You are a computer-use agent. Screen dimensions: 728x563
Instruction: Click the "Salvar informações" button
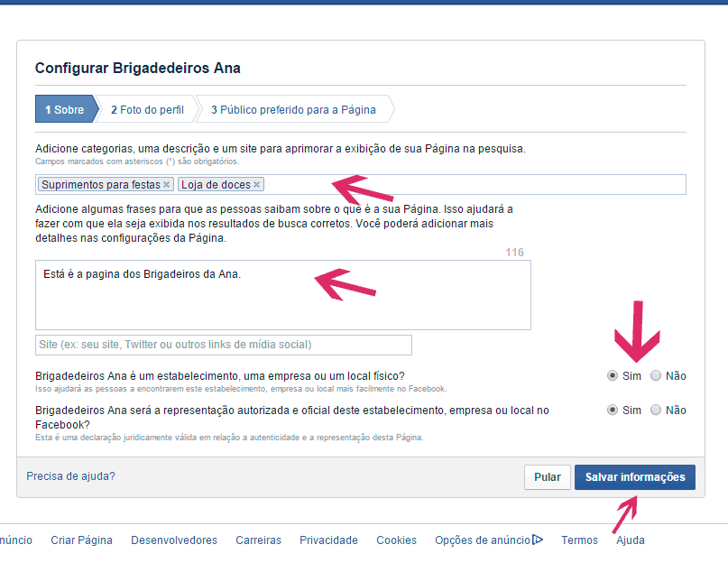point(634,477)
